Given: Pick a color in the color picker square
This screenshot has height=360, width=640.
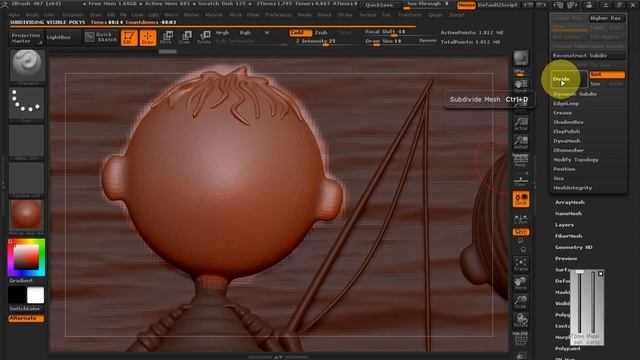Looking at the screenshot, I should coord(27,258).
